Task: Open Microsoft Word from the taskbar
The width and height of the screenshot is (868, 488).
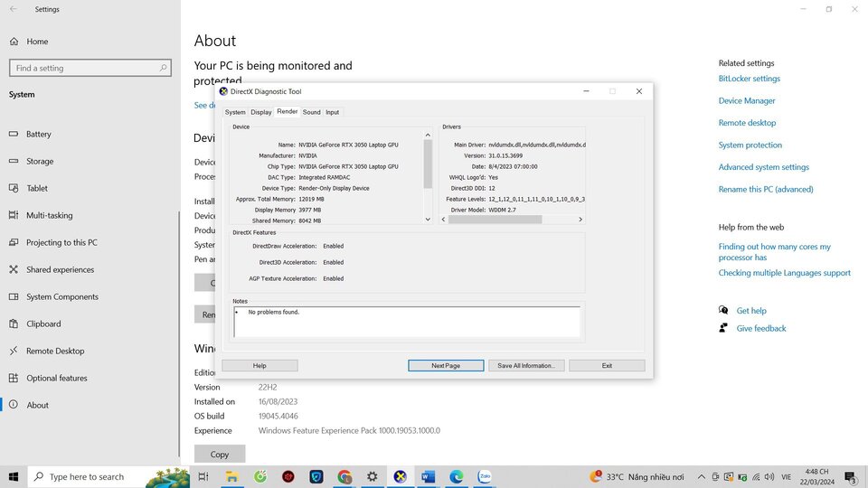Action: pyautogui.click(x=428, y=476)
